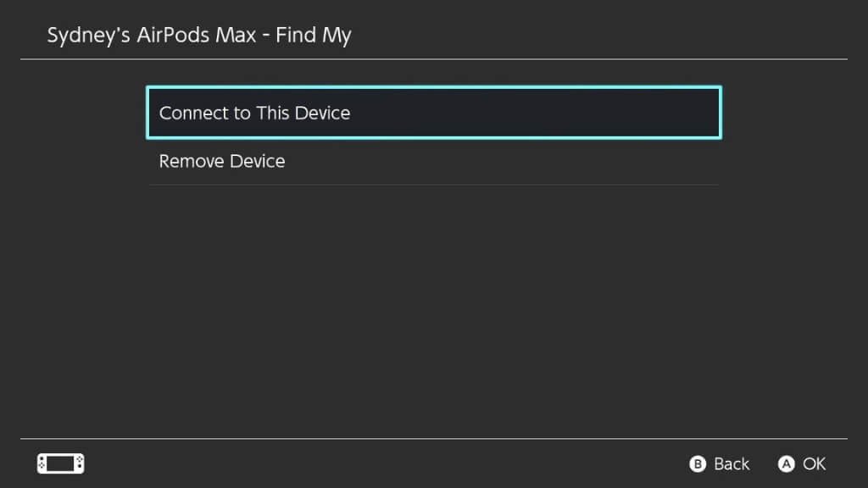
Task: Click the Back label in footer
Action: click(x=731, y=463)
